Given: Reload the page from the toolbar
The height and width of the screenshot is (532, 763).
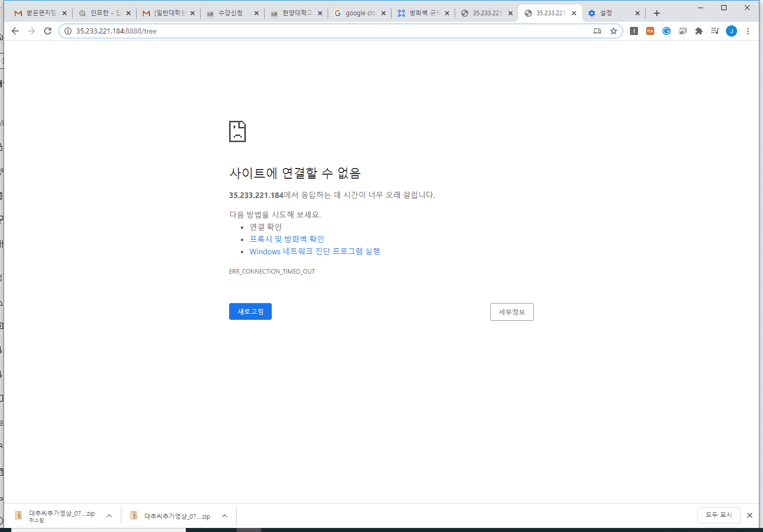Looking at the screenshot, I should coord(48,31).
